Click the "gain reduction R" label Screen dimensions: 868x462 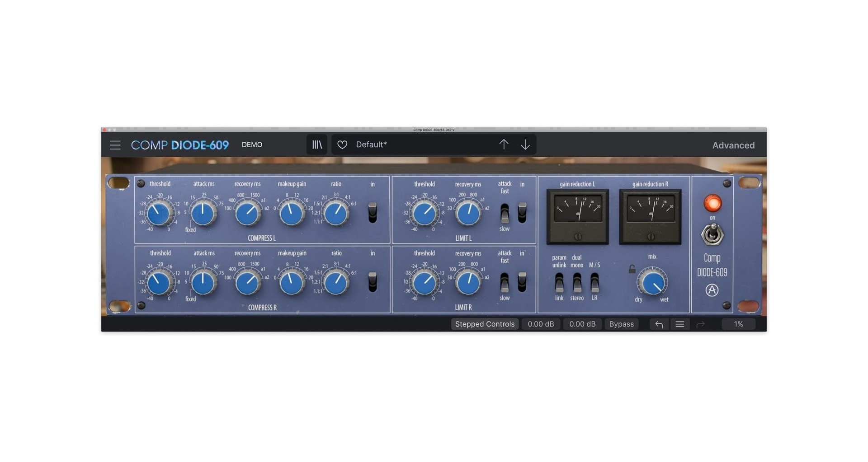[x=650, y=184]
